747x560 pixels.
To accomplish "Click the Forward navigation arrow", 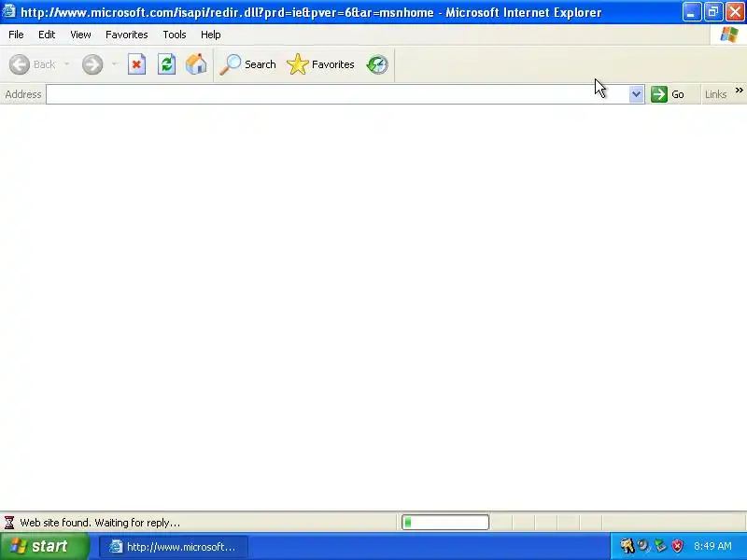I will [x=92, y=64].
